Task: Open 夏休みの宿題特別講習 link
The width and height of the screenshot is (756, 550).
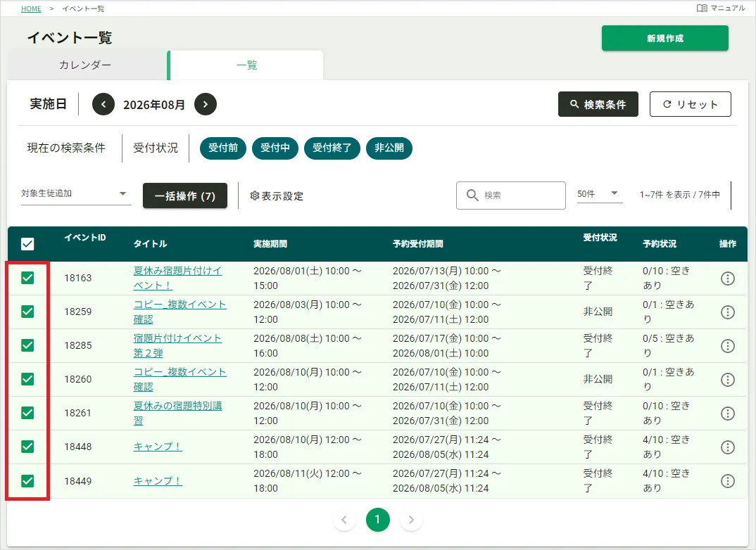Action: (x=177, y=413)
